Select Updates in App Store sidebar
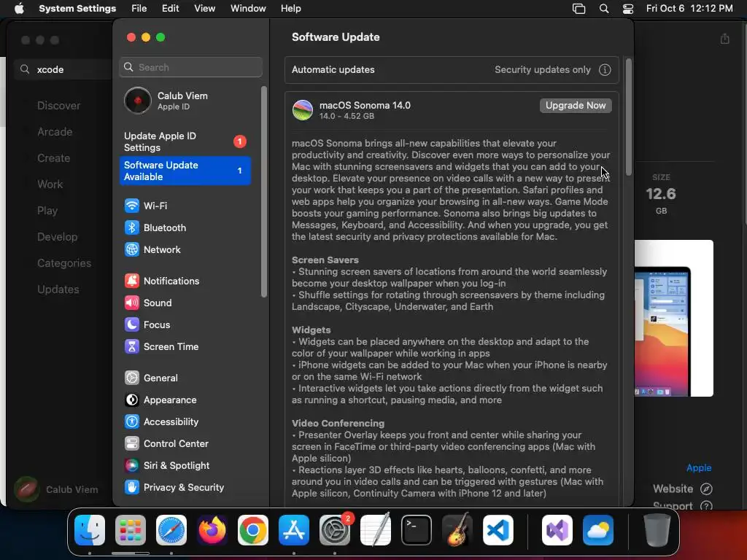 [58, 289]
